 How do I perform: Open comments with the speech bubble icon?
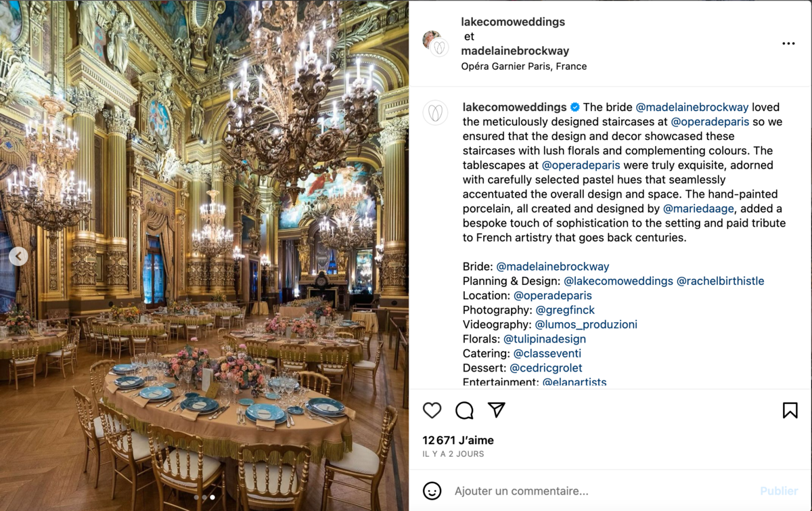(x=464, y=410)
